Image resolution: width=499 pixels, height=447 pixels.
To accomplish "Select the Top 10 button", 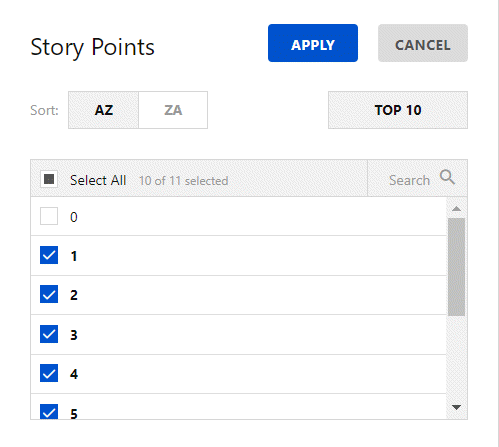I will pos(398,110).
